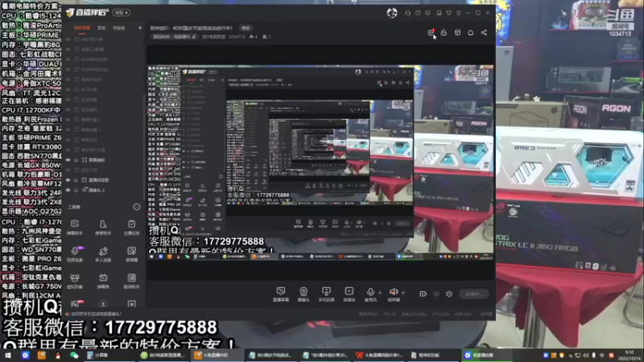The image size is (644, 362).
Task: Hide the 直播间信息 source
Action: (x=68, y=180)
